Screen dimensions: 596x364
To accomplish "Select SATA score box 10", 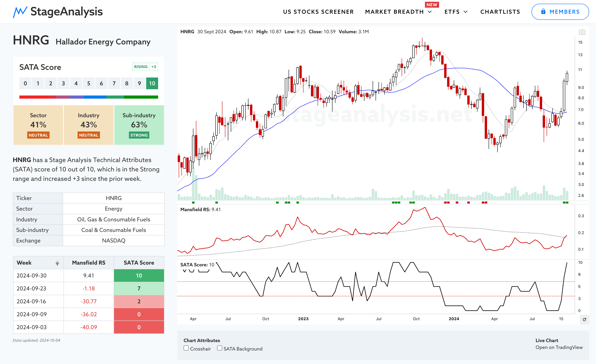I will pyautogui.click(x=152, y=84).
